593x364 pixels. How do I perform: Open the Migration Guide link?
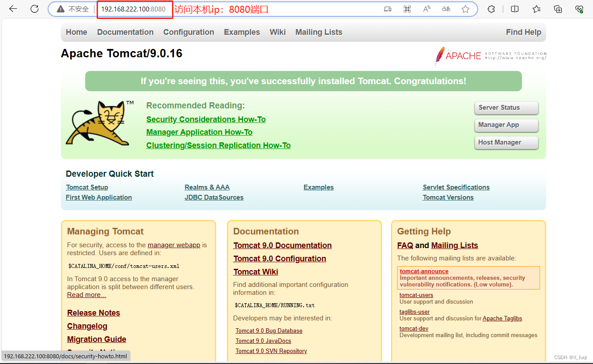(x=97, y=339)
